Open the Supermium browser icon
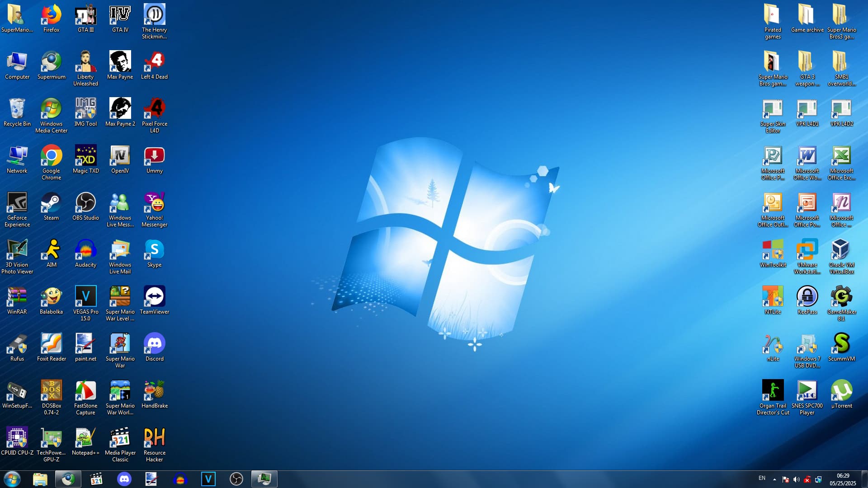The width and height of the screenshot is (868, 488). (51, 65)
